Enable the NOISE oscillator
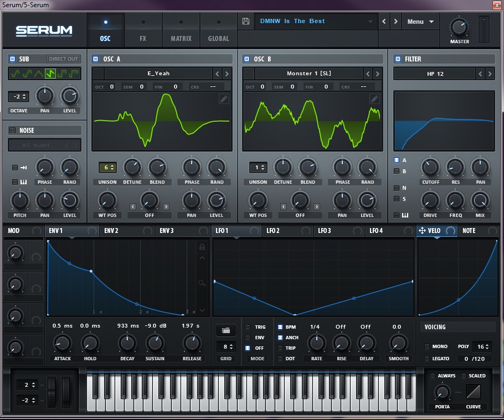504x420 pixels. tap(12, 131)
